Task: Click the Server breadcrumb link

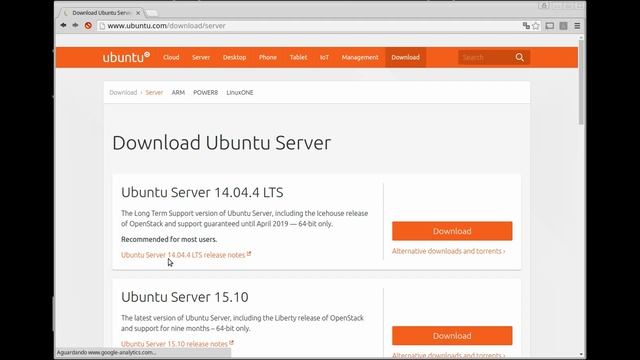Action: point(154,93)
